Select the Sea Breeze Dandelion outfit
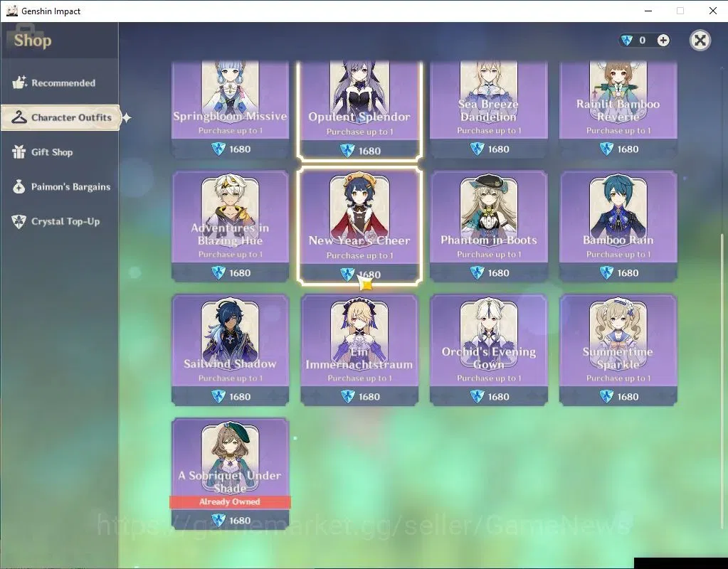This screenshot has width=728, height=569. 489,110
